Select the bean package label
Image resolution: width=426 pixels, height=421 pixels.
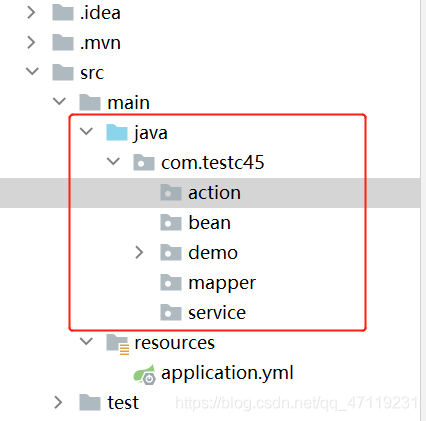click(x=209, y=222)
